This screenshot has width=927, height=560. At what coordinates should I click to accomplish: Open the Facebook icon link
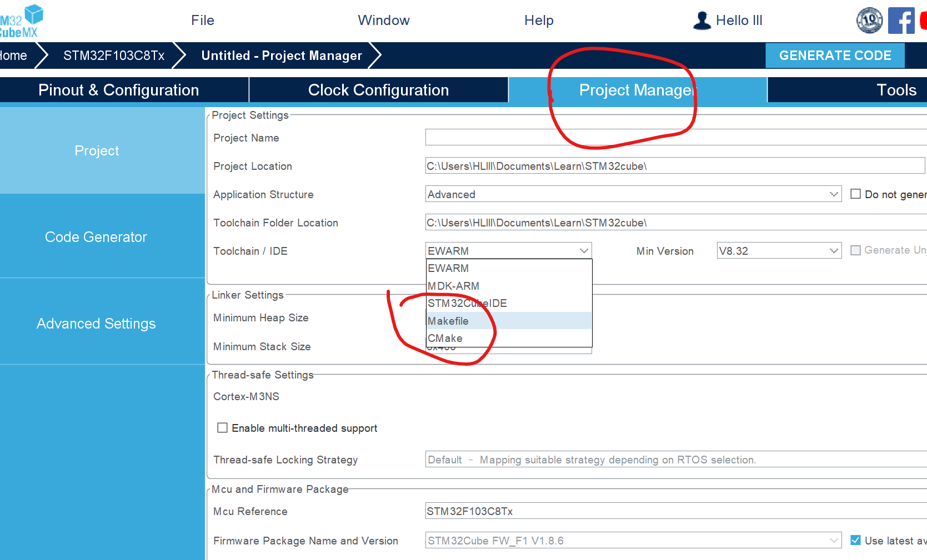[901, 21]
